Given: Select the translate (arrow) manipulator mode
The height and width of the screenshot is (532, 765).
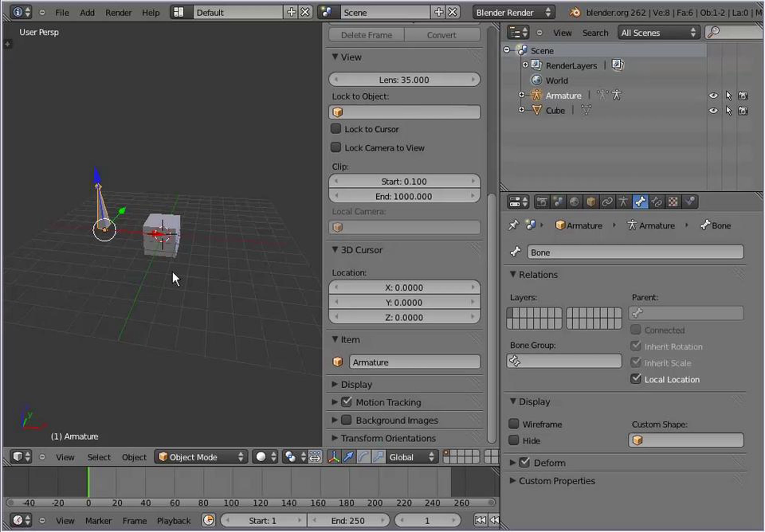Looking at the screenshot, I should click(348, 457).
